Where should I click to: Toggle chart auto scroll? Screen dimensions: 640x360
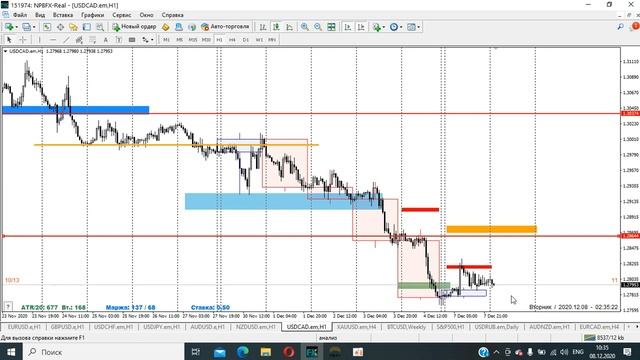[347, 27]
